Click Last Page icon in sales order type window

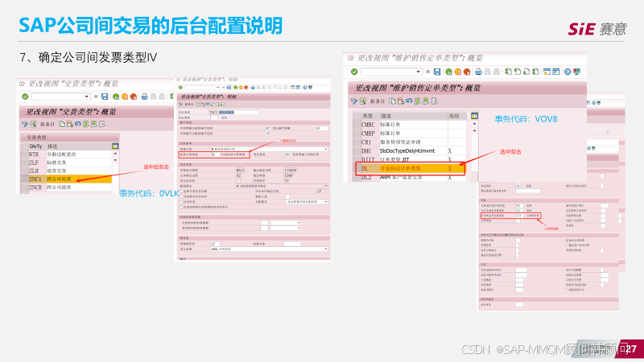click(x=535, y=72)
